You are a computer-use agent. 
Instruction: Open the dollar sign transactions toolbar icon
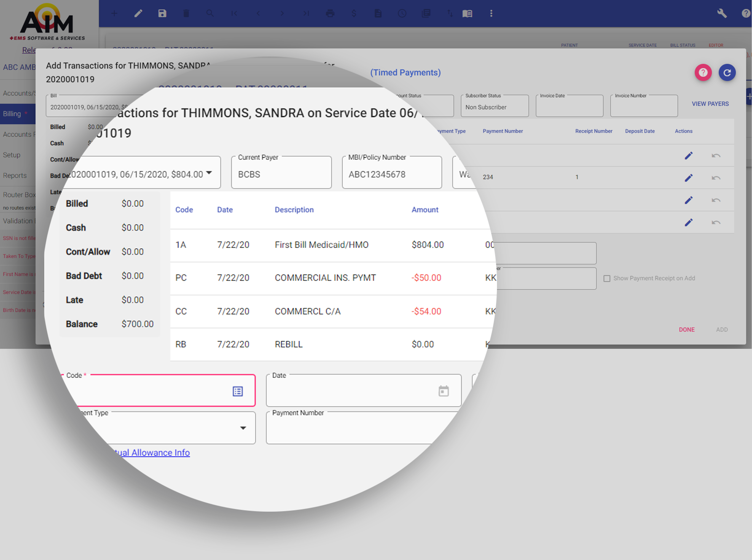[x=354, y=13]
